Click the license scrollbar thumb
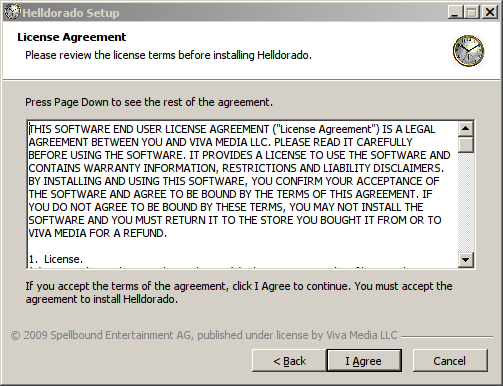The image size is (503, 386). pos(466,144)
